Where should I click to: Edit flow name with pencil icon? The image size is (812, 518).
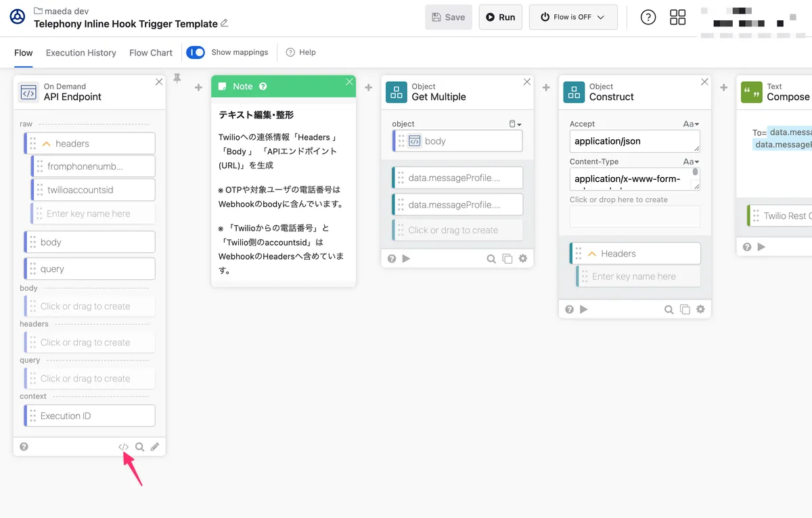coord(225,24)
